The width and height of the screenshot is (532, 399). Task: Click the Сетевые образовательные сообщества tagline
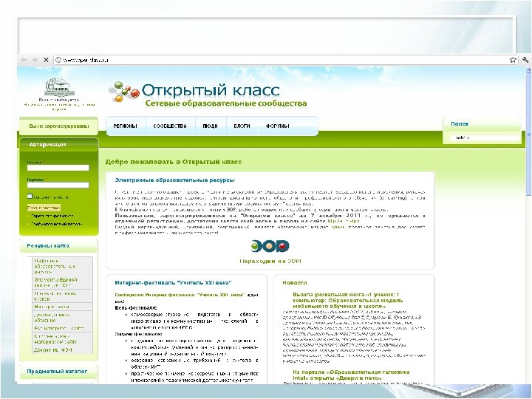[x=226, y=103]
